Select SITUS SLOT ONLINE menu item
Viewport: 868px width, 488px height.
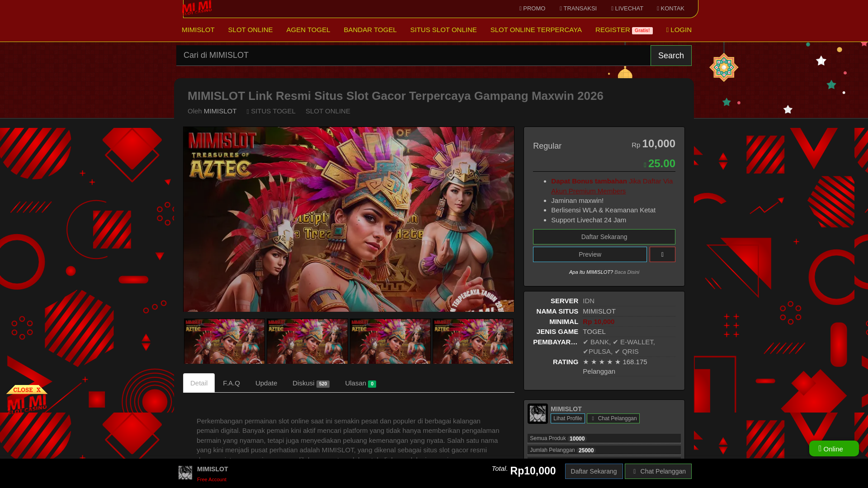point(443,30)
